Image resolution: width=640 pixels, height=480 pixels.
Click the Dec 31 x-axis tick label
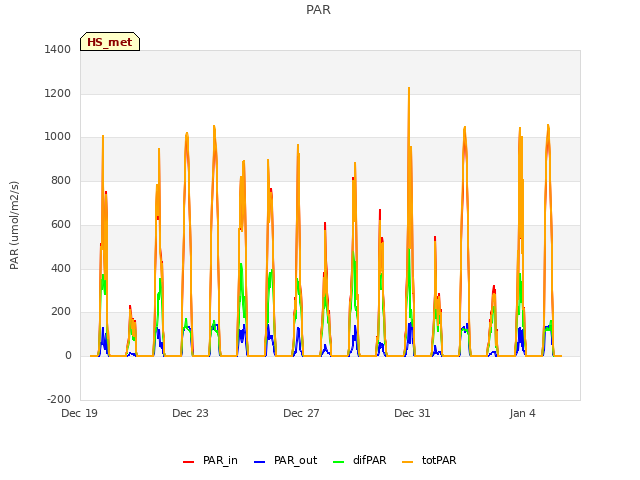[x=412, y=413]
